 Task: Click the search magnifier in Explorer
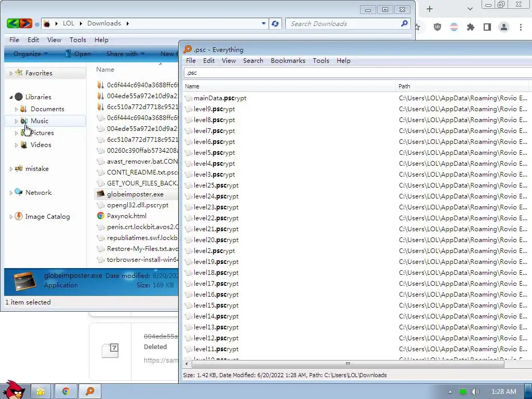tap(404, 23)
